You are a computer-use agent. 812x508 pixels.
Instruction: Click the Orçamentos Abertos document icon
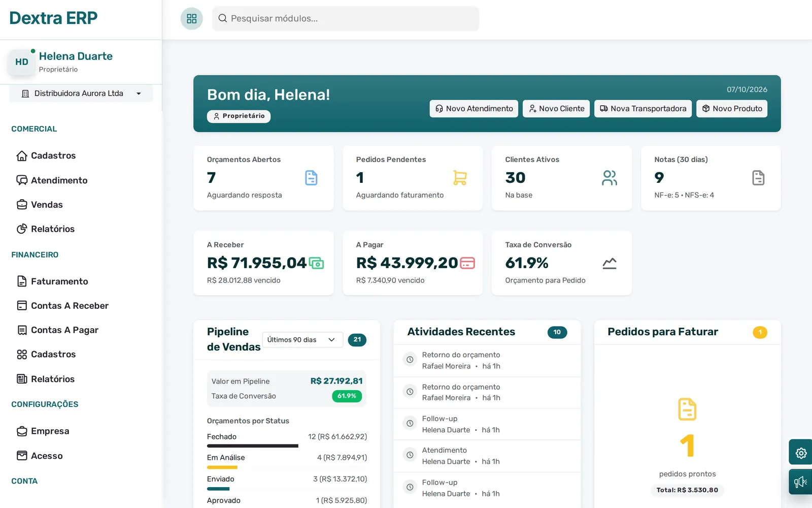click(311, 178)
